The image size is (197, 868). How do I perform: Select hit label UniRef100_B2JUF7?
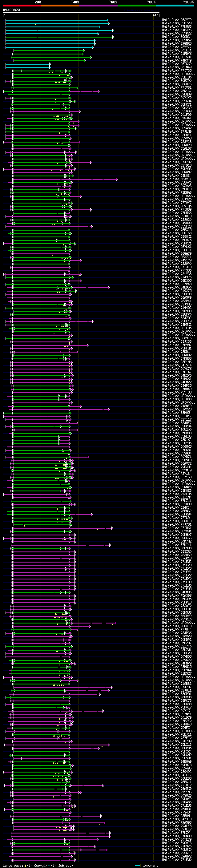point(177,423)
